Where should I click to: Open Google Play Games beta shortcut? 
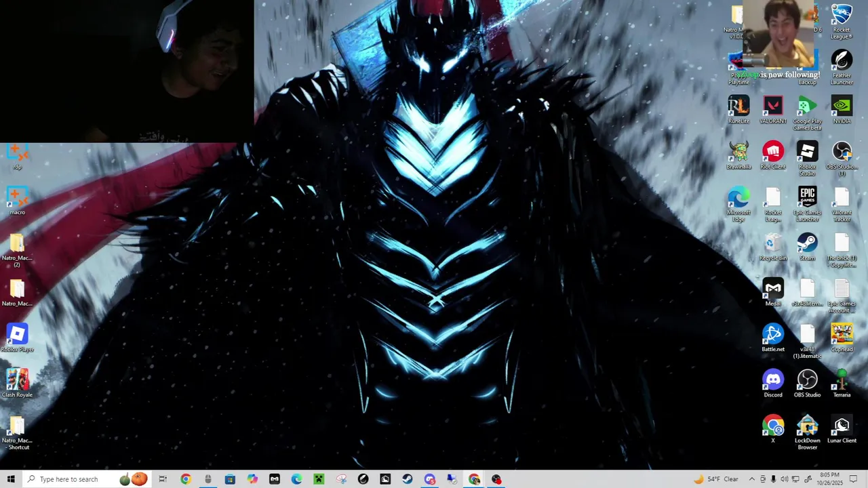(x=807, y=112)
